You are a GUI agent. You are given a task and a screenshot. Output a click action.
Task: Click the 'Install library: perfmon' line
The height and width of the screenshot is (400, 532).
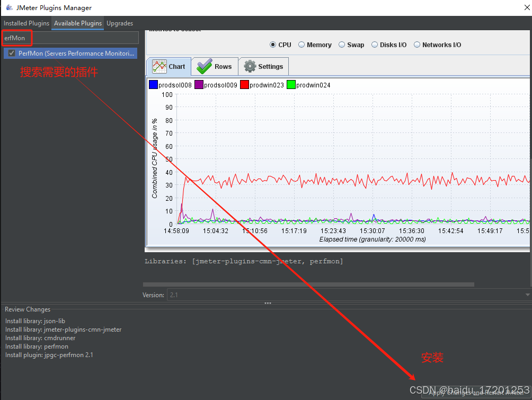pos(37,346)
